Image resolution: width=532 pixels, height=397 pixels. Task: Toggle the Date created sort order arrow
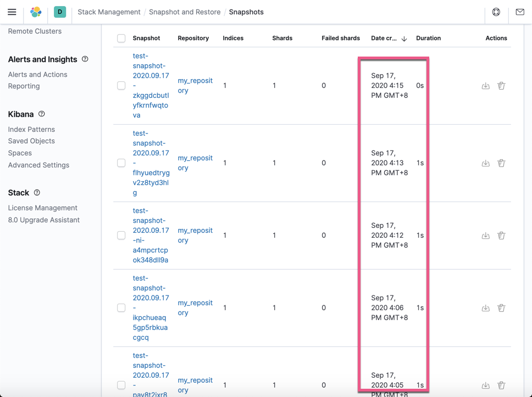pos(404,39)
